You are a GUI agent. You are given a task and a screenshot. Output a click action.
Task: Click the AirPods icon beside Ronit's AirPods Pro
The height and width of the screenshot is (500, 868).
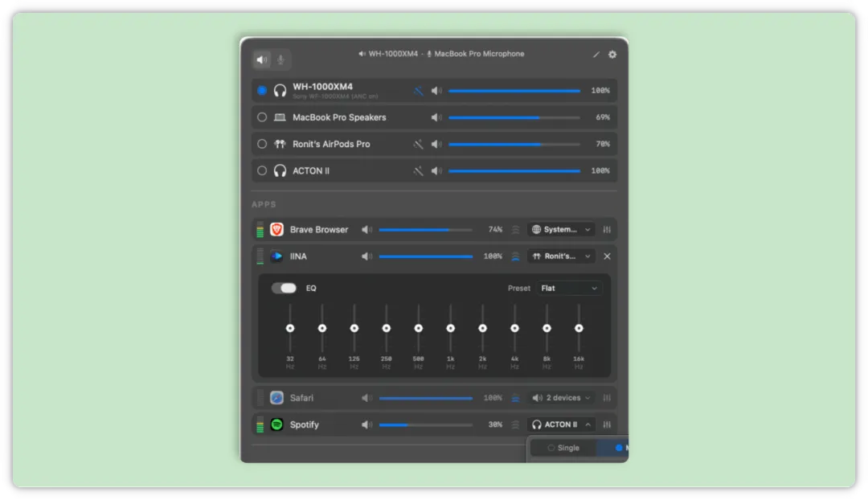[x=280, y=144]
